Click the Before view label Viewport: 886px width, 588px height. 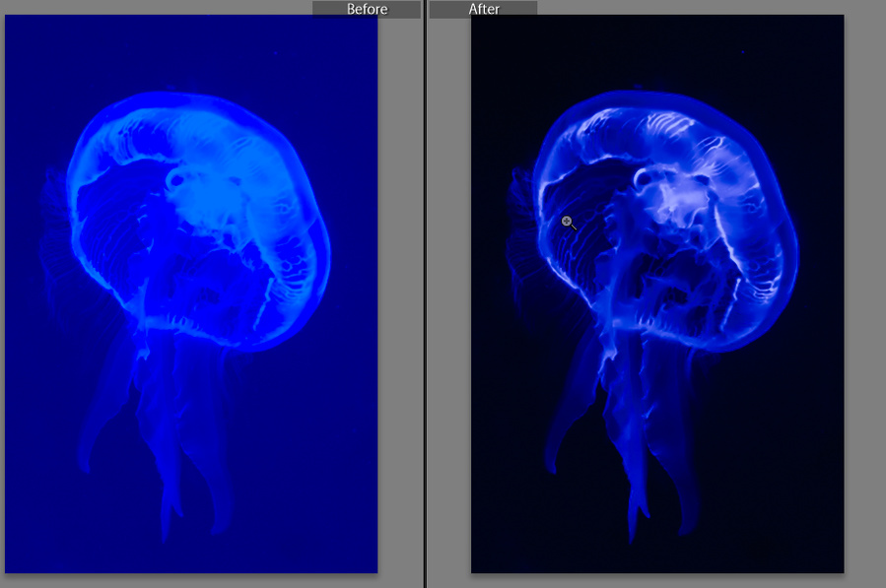click(x=367, y=9)
